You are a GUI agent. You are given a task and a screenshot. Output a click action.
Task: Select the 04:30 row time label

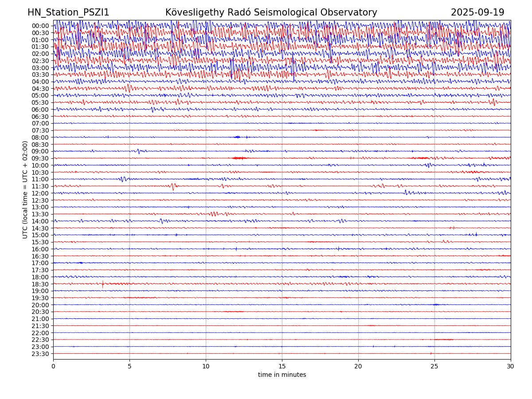click(40, 89)
